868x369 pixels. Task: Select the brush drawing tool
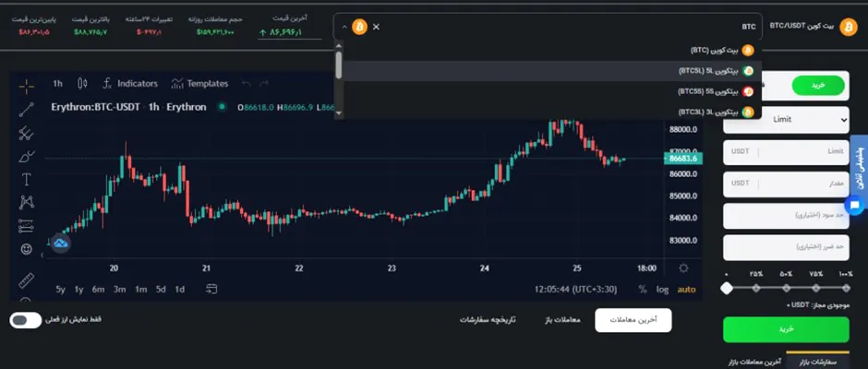tap(26, 157)
